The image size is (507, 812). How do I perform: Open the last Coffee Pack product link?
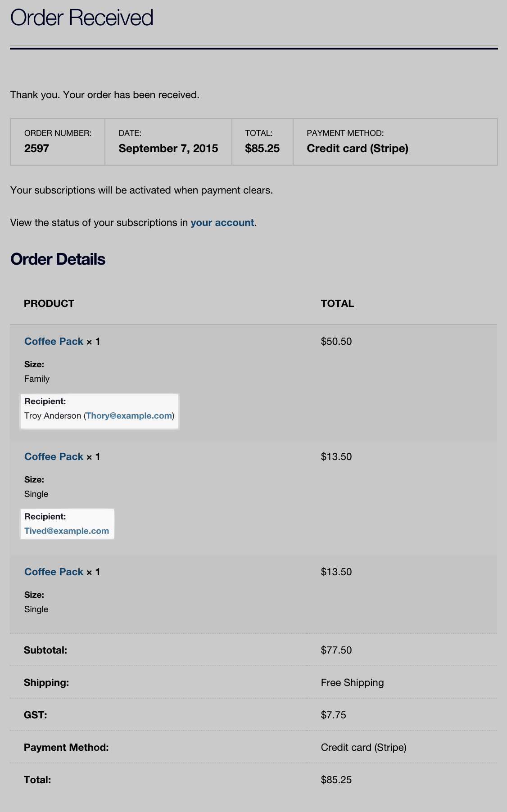(x=54, y=572)
